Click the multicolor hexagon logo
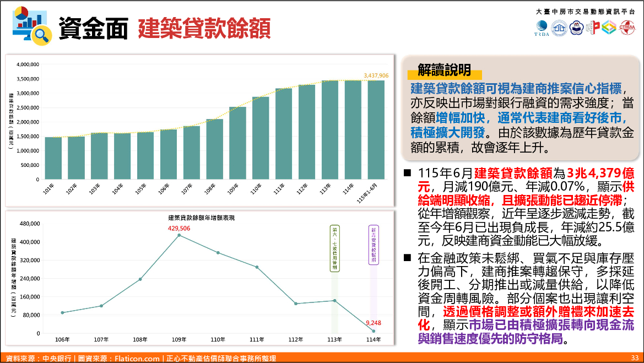Viewport: 644px width, 363px height. point(609,28)
